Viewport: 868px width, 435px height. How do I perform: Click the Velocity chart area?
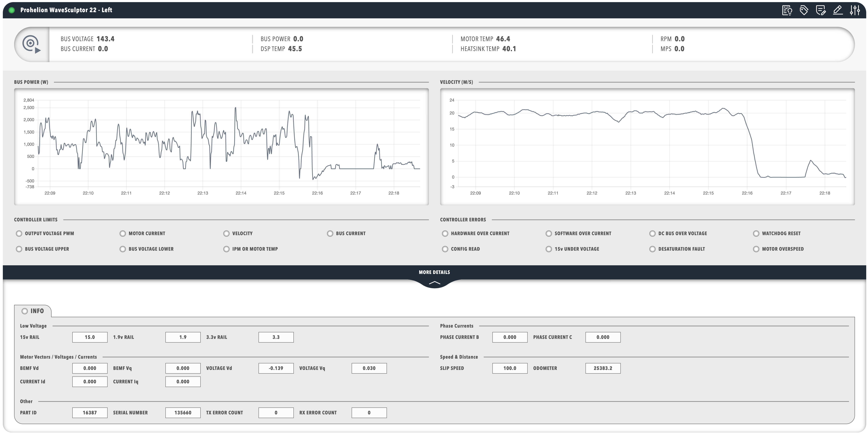647,147
